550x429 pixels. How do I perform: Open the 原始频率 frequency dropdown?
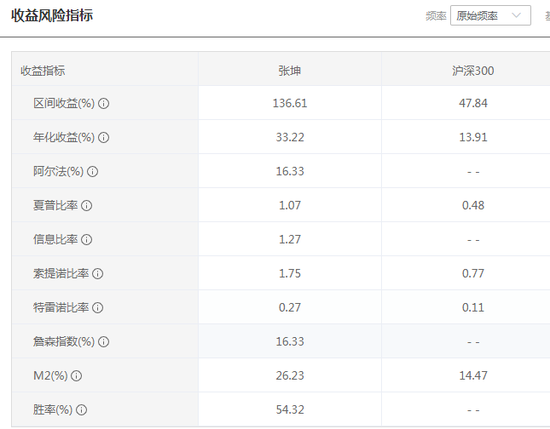coord(490,15)
